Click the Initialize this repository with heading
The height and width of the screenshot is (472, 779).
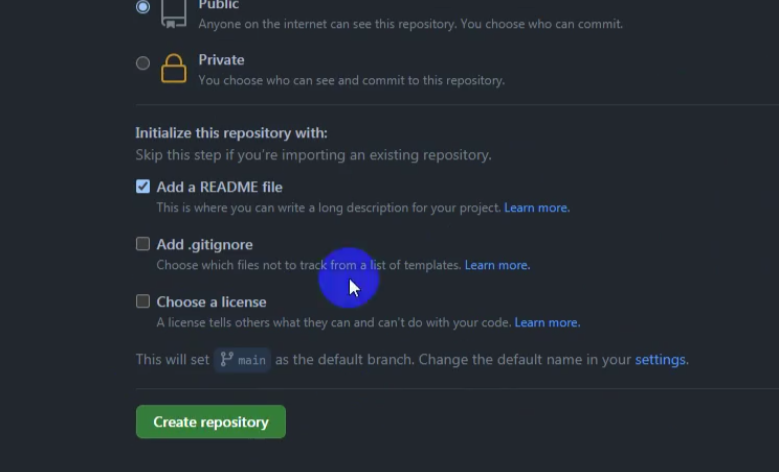click(x=232, y=133)
